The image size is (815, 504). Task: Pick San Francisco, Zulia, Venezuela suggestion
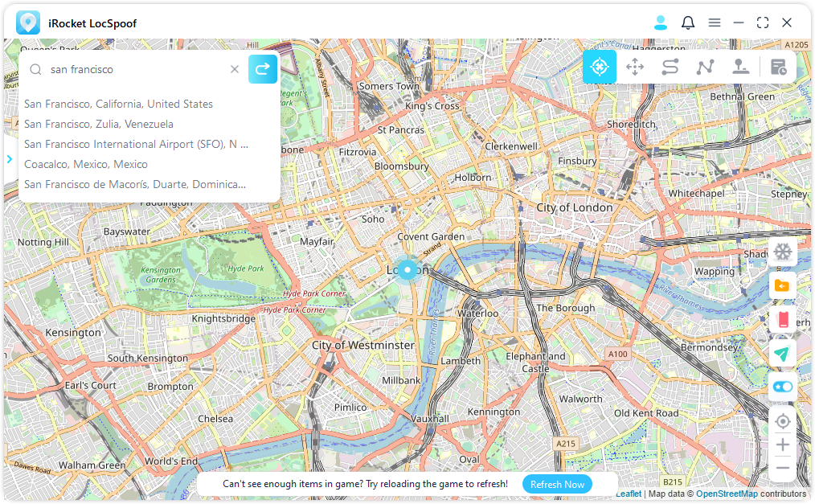coord(99,124)
